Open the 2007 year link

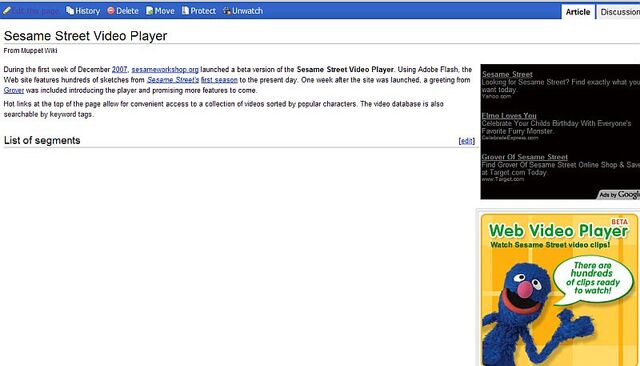(120, 69)
